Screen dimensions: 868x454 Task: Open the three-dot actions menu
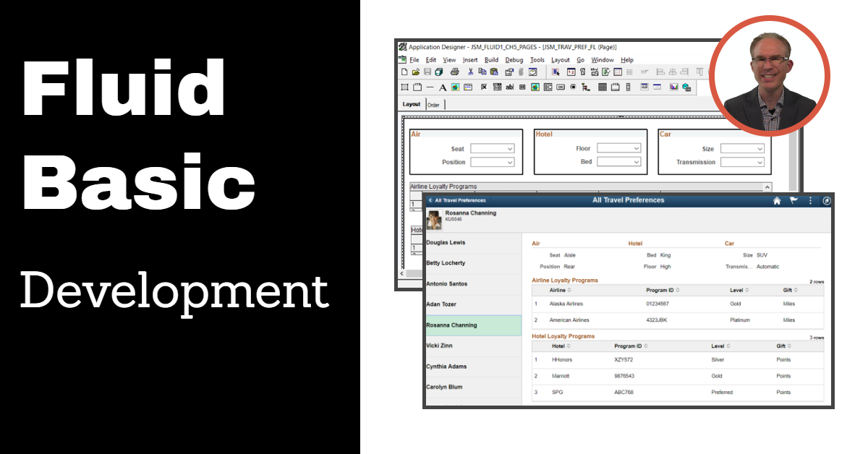pos(810,201)
